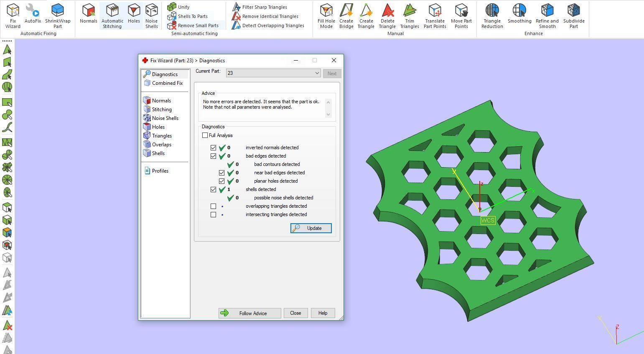Click the Update button
644x354 pixels.
point(311,228)
